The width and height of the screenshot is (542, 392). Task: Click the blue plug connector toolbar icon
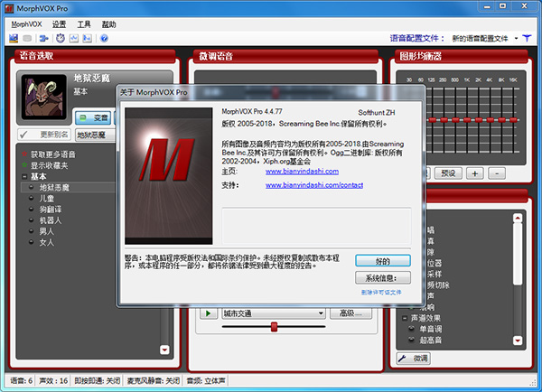[43, 38]
